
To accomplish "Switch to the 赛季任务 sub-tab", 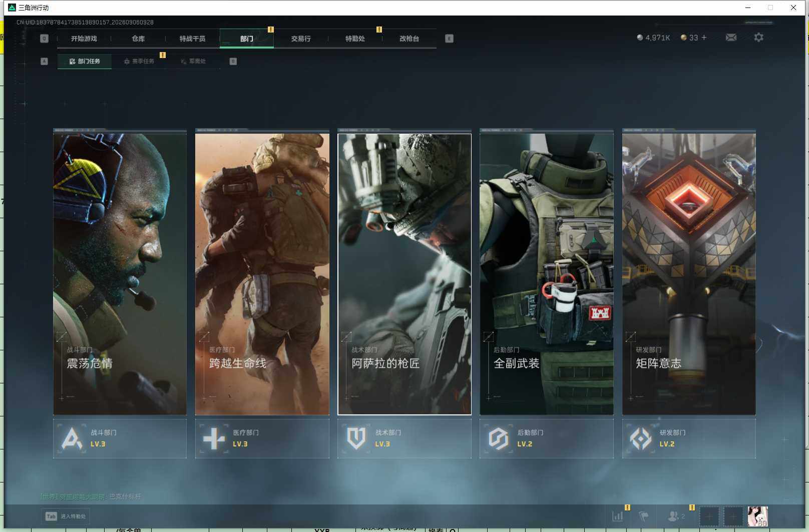I will pyautogui.click(x=139, y=61).
